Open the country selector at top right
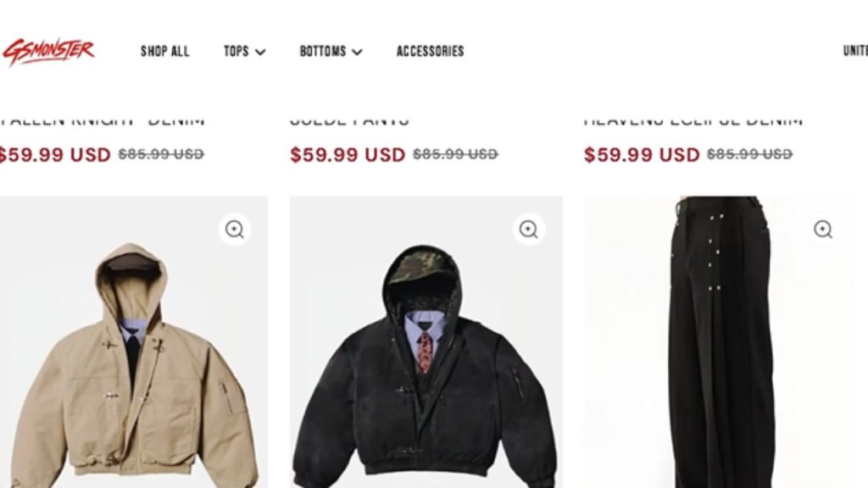Viewport: 868px width, 488px height. [x=855, y=51]
